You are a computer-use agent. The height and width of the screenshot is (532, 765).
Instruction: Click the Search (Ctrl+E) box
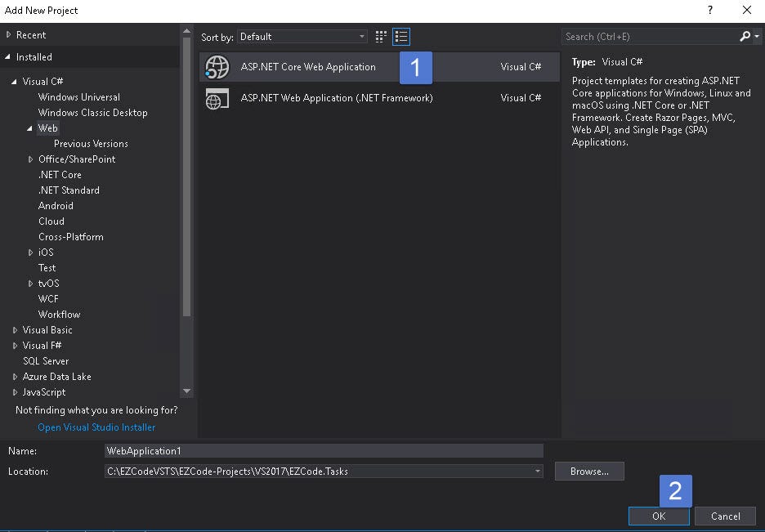pyautogui.click(x=651, y=37)
